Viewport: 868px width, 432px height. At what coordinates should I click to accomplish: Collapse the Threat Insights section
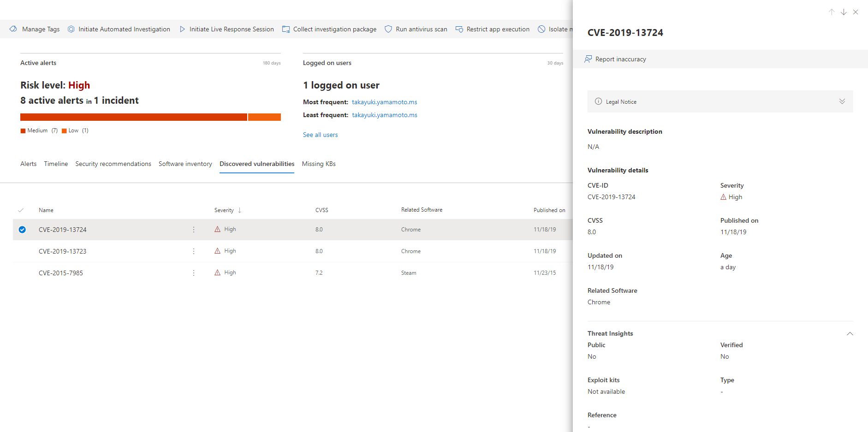pos(850,333)
